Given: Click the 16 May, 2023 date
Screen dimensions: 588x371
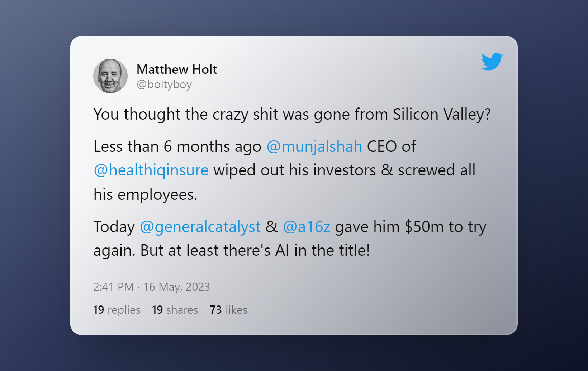Looking at the screenshot, I should 176,287.
